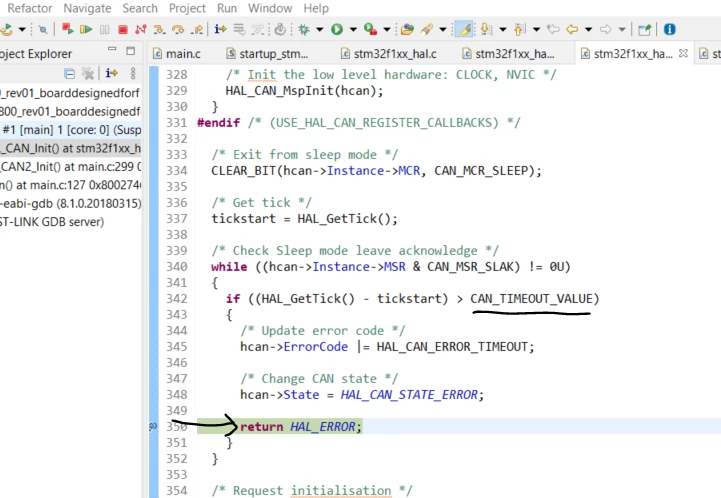Click the Step Over icon
721x498 pixels.
click(177, 30)
